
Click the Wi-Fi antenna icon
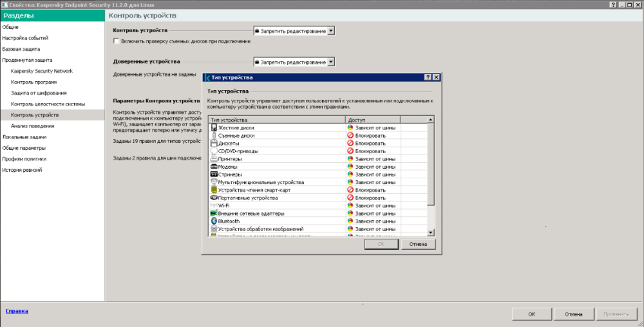[x=214, y=205]
